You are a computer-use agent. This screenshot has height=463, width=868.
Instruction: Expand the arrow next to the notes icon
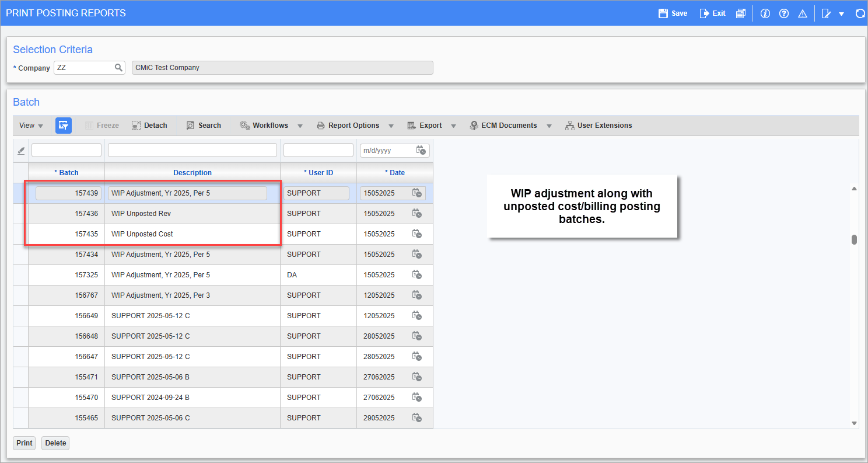[x=841, y=13]
